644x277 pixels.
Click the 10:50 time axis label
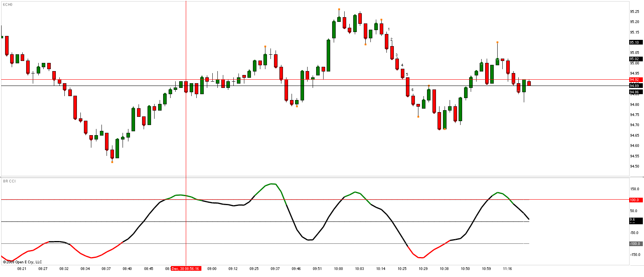pyautogui.click(x=465, y=269)
